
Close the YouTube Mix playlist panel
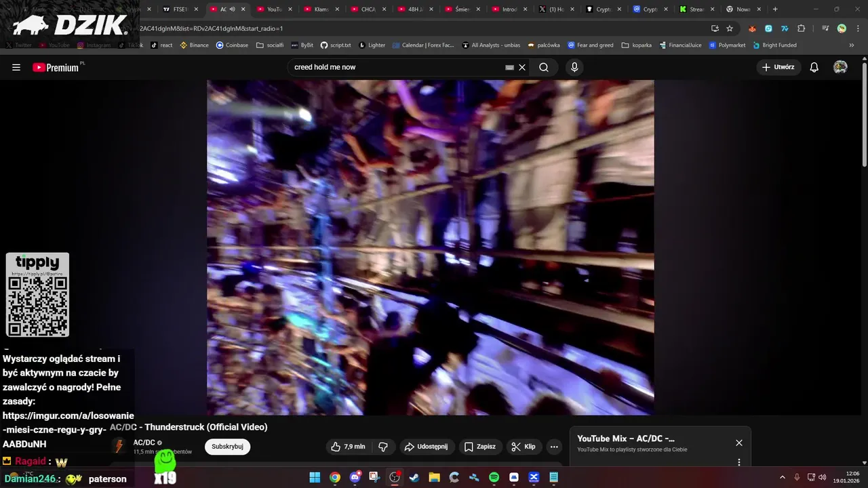click(739, 443)
